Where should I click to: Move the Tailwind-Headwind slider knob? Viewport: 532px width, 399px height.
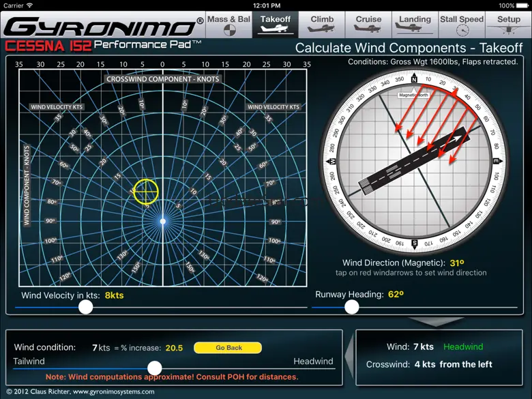tap(155, 368)
